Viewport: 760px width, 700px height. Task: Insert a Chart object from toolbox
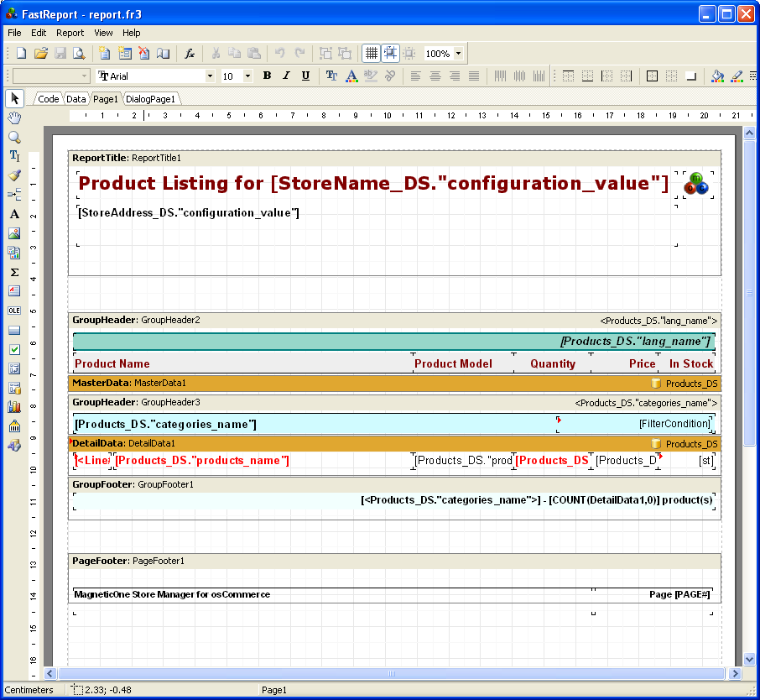coord(14,407)
